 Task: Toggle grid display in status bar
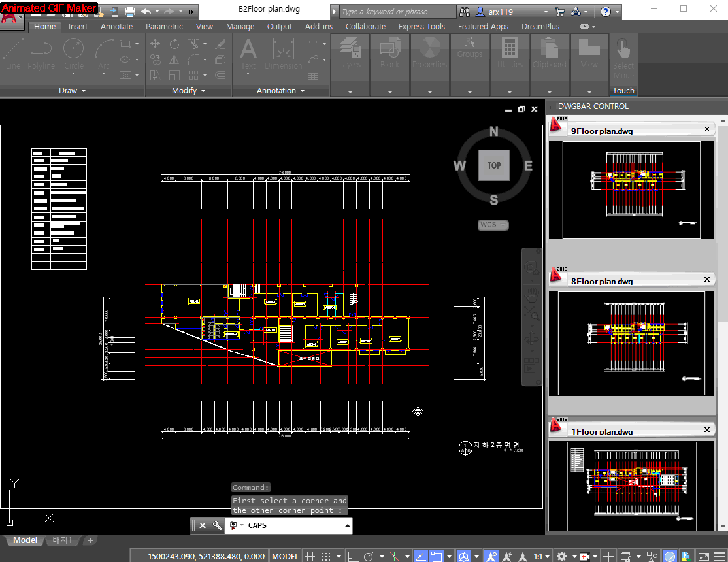(310, 556)
